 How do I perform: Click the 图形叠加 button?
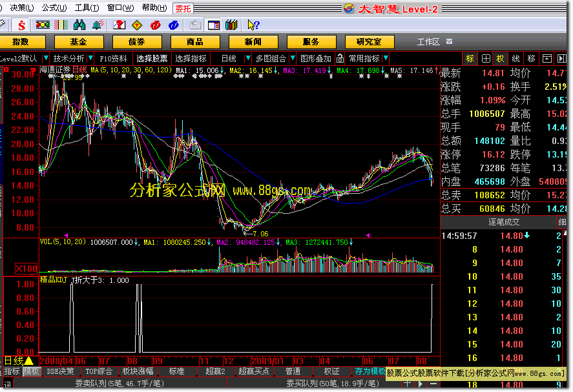tap(315, 59)
